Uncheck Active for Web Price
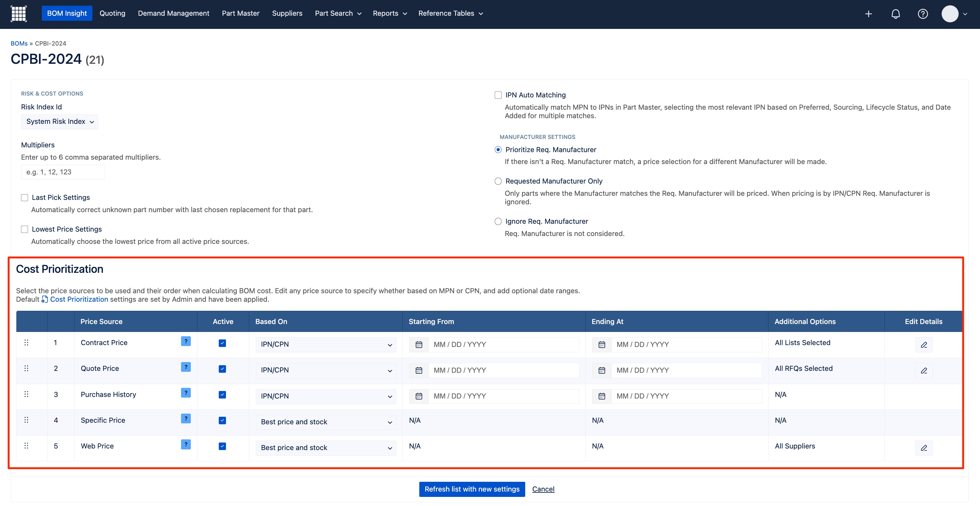Viewport: 980px width, 506px height. click(223, 446)
